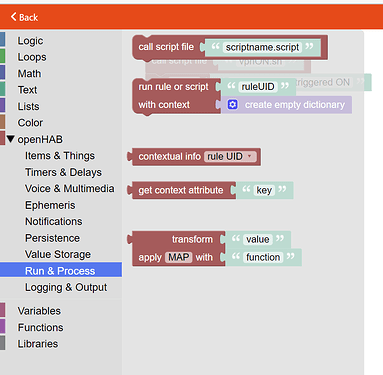Open the MAP transformation dropdown
This screenshot has height=375, width=383.
point(179,257)
